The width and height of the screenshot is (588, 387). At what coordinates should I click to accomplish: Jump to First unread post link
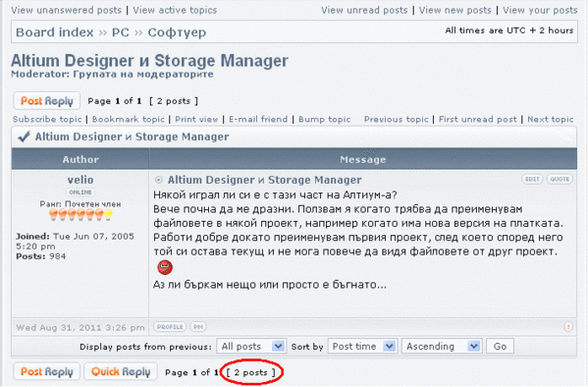tap(478, 120)
